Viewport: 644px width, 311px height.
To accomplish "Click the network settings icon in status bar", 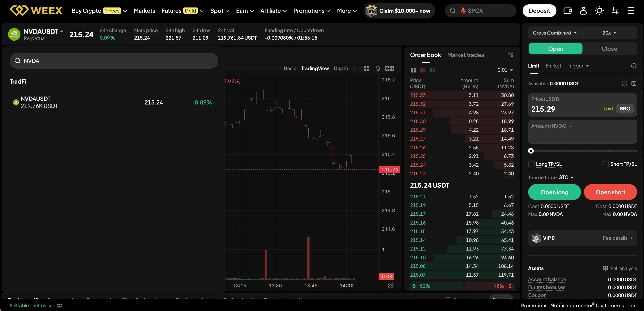I will (60, 306).
